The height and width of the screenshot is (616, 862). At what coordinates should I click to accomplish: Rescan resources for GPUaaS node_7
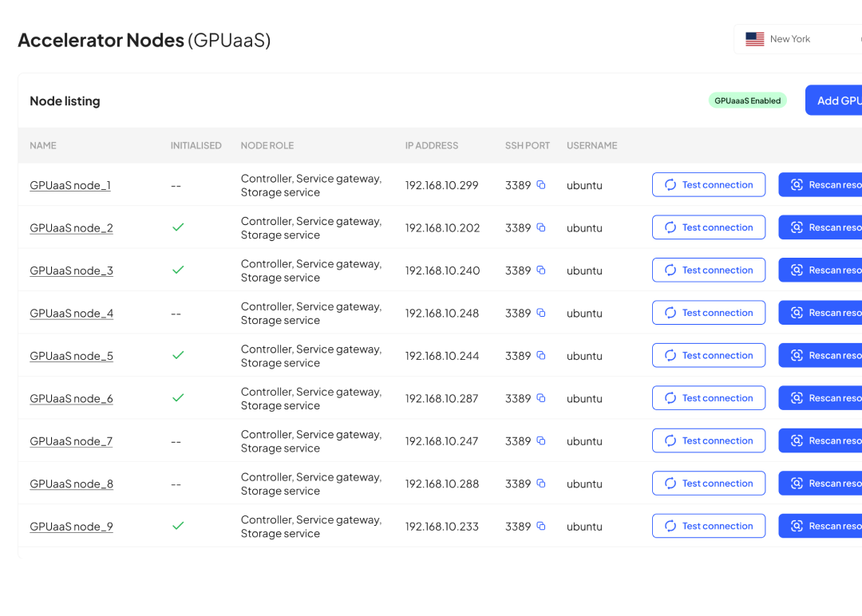pos(820,440)
